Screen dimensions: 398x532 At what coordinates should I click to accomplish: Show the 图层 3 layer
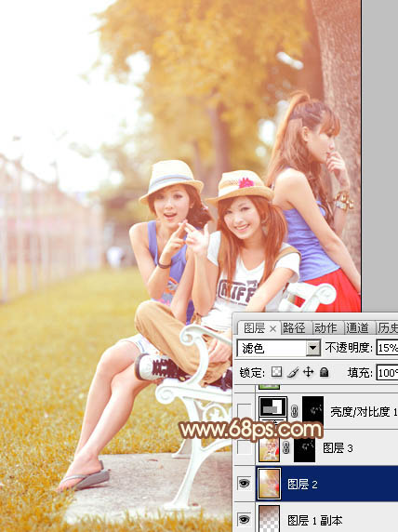click(x=244, y=447)
